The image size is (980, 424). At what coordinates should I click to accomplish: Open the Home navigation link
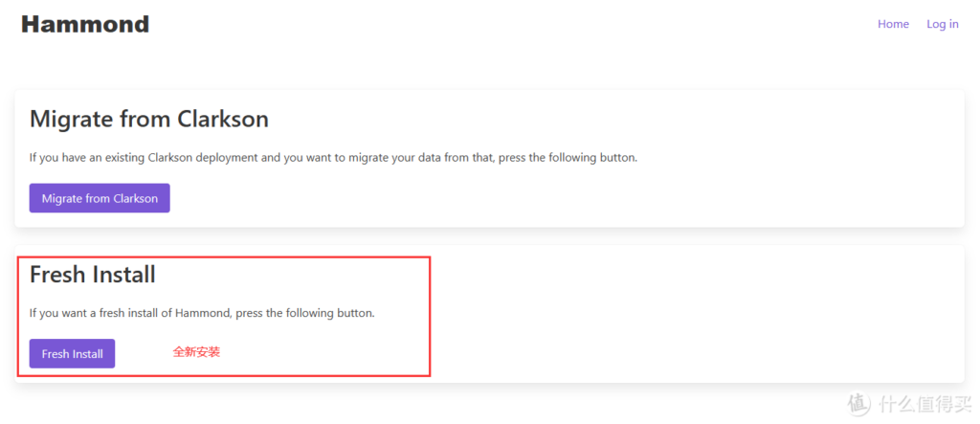click(893, 24)
